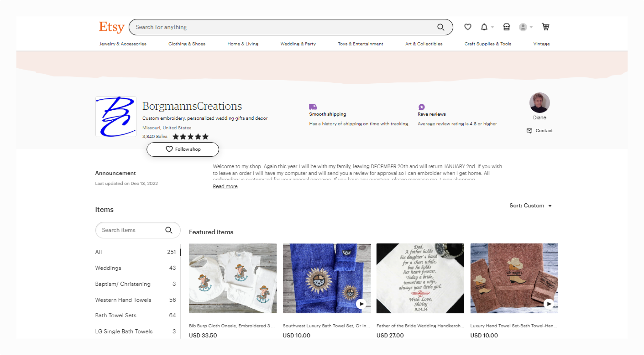The image size is (644, 355).
Task: Play video on Luxury Hand Towel Set
Action: pos(549,304)
